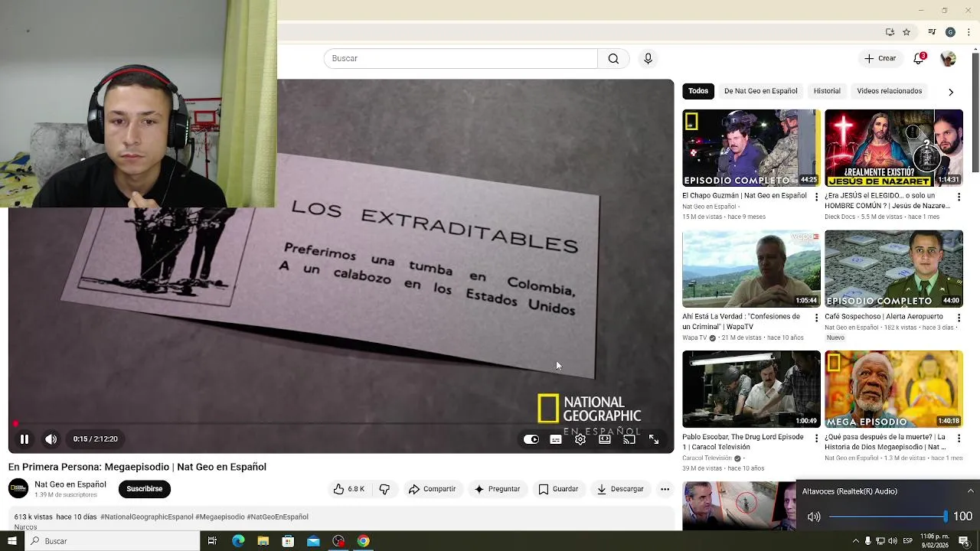The width and height of the screenshot is (980, 551).
Task: Open the player settings gear
Action: pos(580,439)
